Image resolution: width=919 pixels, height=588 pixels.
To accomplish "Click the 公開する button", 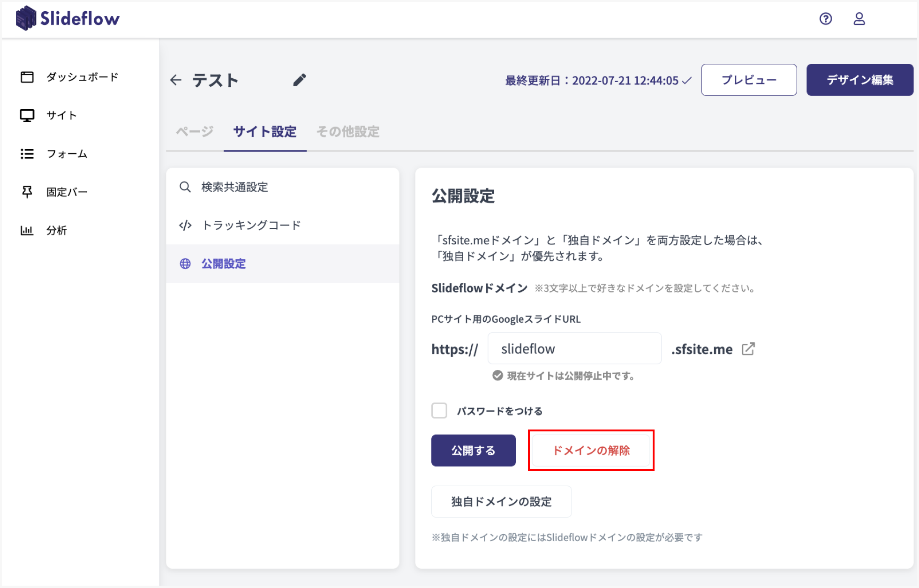I will (474, 451).
